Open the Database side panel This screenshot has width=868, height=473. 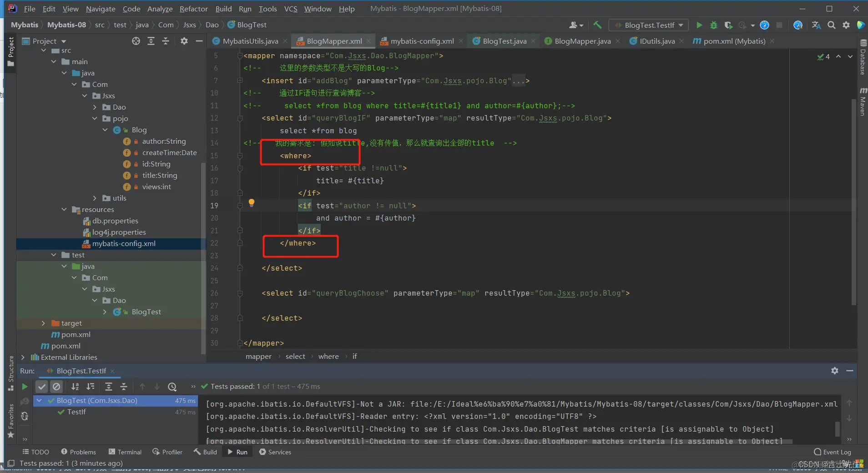863,57
